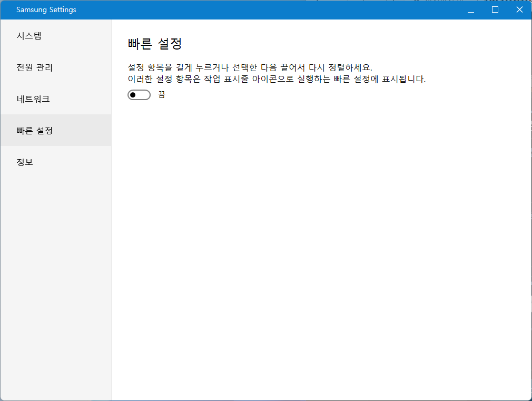The width and height of the screenshot is (532, 401).
Task: Select the 네트워크 category
Action: point(33,99)
